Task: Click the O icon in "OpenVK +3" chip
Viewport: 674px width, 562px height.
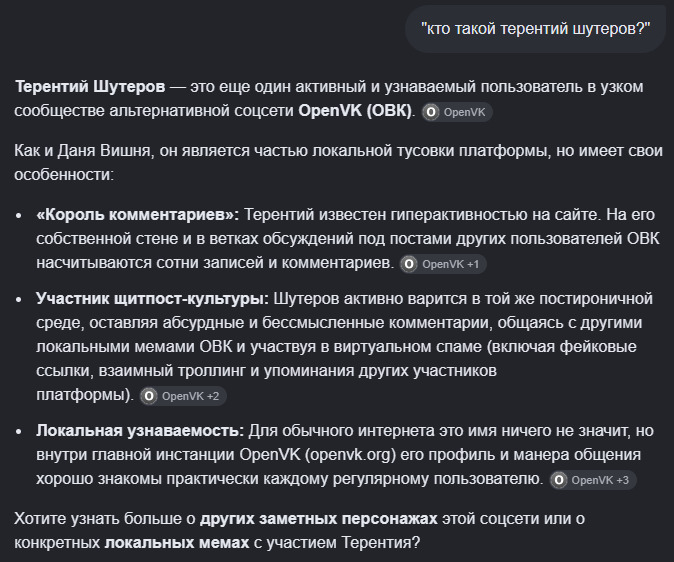Action: click(x=559, y=480)
